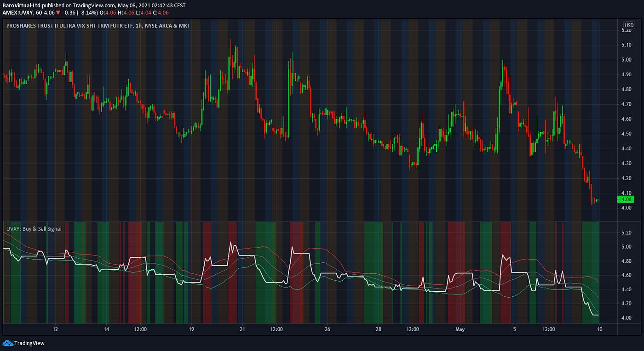The height and width of the screenshot is (351, 644).
Task: Click the UVXY: Buy & Sell Signal indicator label
Action: (x=34, y=228)
